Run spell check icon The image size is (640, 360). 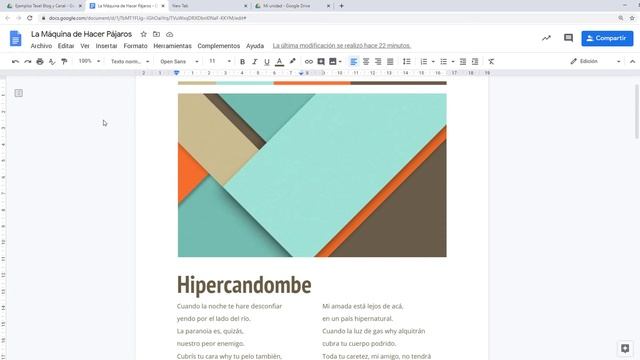pos(52,62)
